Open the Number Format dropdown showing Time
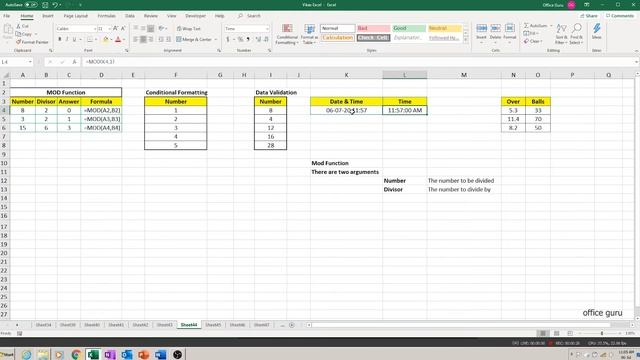 267,29
